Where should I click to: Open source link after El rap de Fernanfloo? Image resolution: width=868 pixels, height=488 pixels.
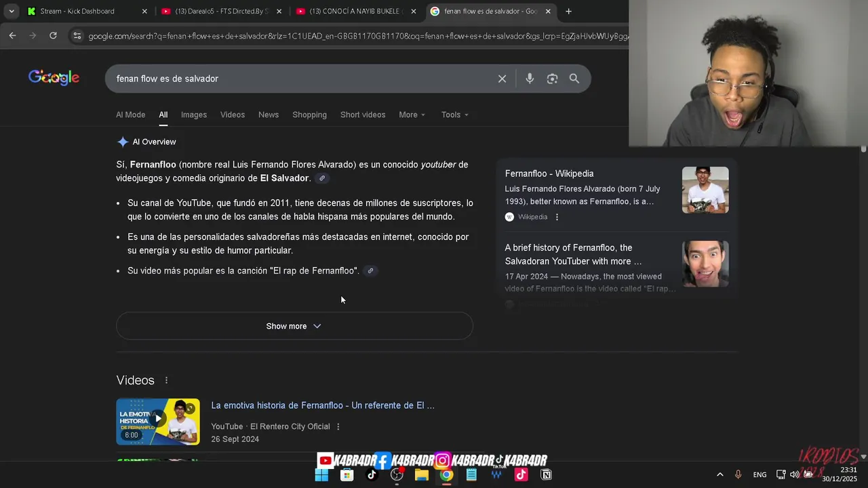370,270
